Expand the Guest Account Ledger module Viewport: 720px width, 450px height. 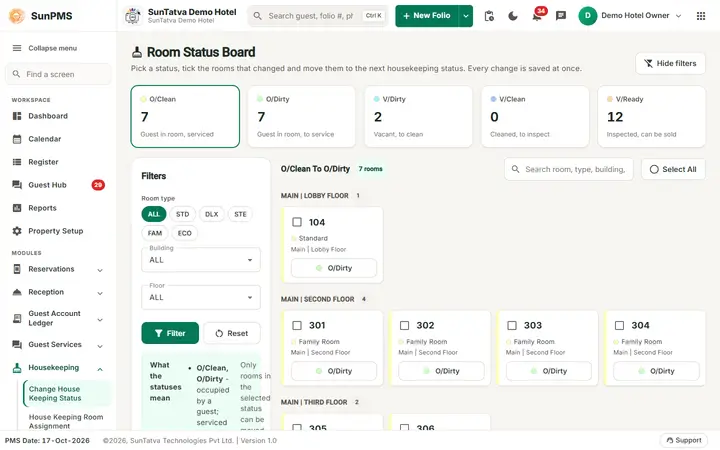point(100,320)
